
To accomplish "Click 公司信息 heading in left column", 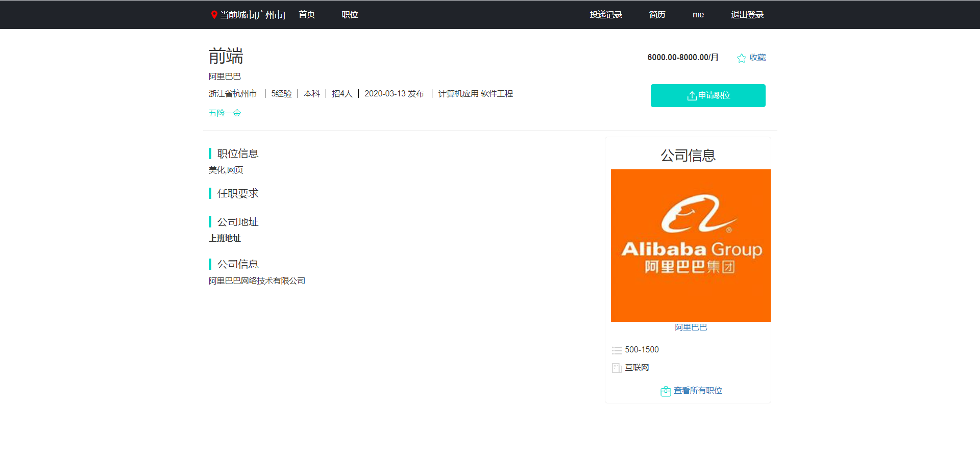I will click(x=238, y=264).
